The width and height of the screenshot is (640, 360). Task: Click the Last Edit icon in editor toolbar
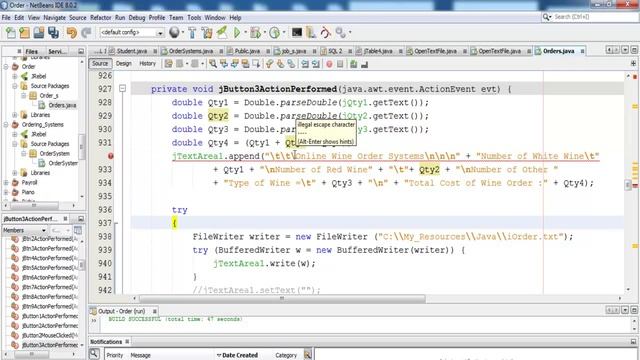(x=169, y=64)
